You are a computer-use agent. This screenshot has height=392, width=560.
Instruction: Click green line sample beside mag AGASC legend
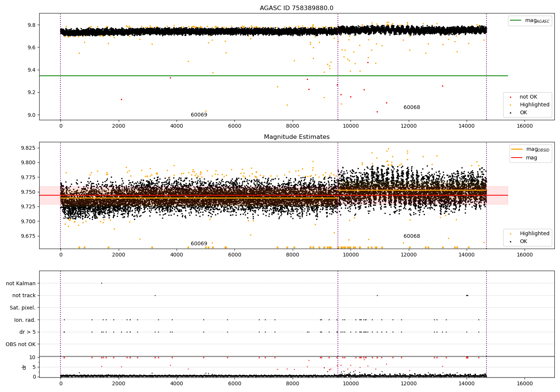[516, 21]
